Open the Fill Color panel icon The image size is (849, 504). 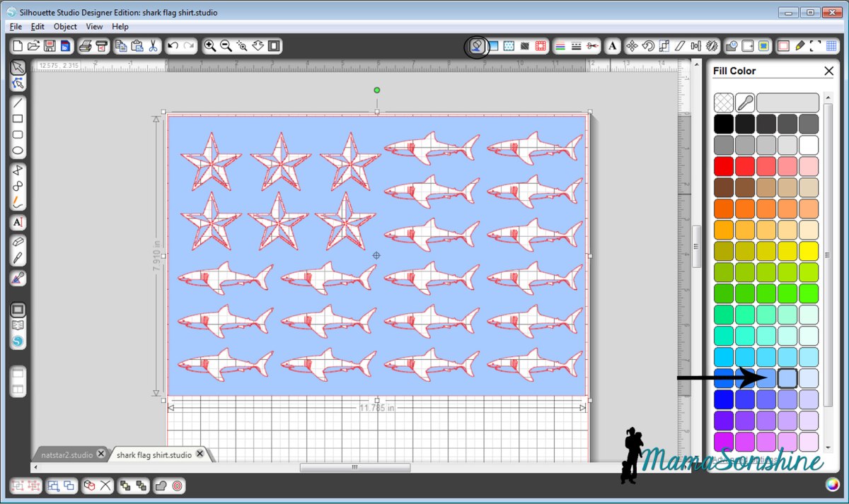(x=477, y=47)
